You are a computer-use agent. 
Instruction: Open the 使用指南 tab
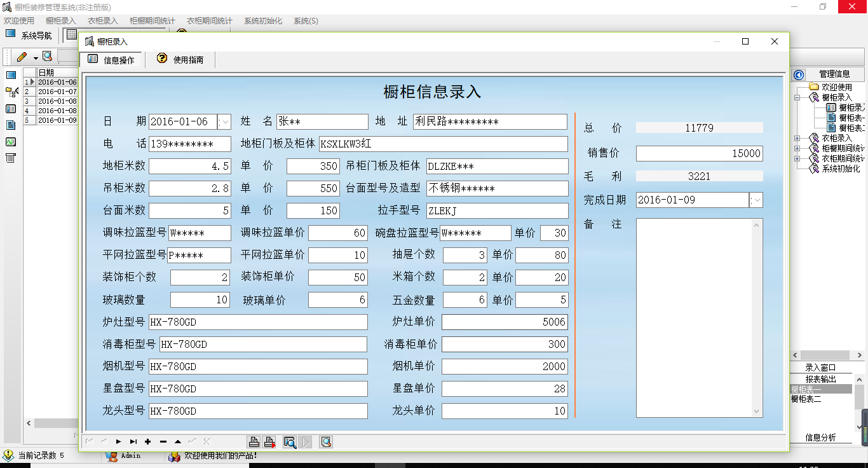point(180,60)
